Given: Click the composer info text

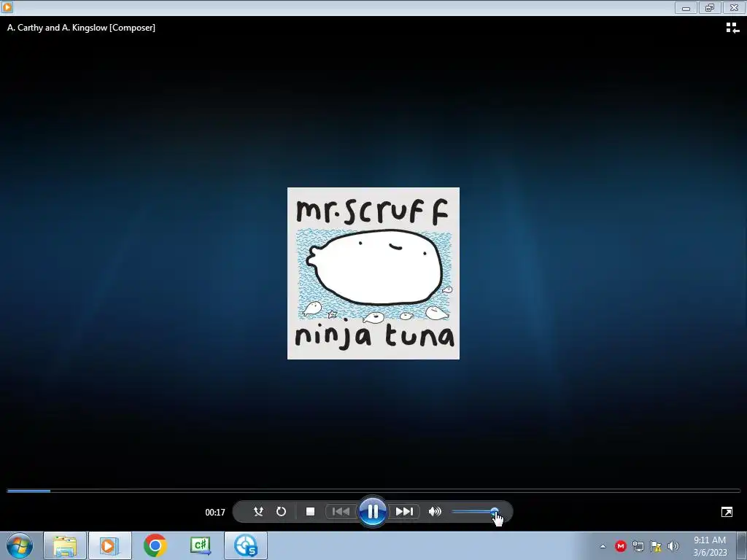Looking at the screenshot, I should [x=82, y=28].
